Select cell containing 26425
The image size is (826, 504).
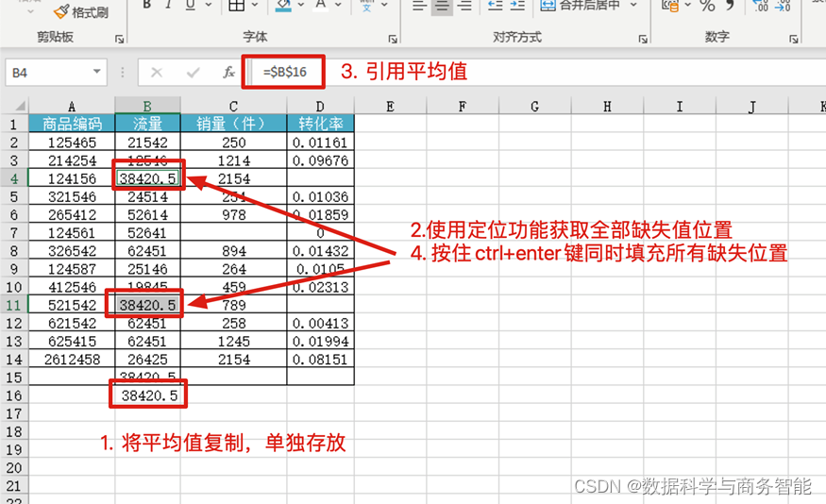(147, 360)
